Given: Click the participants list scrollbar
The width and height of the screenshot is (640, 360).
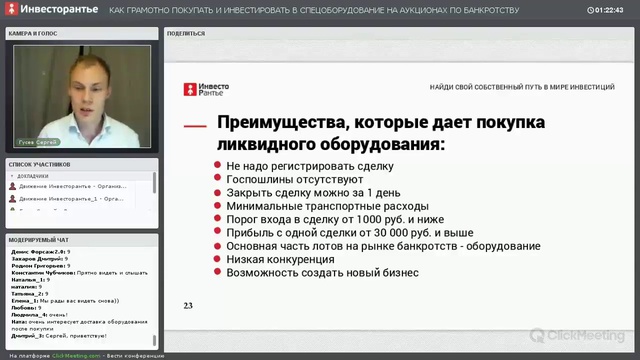Looking at the screenshot, I should (x=154, y=183).
